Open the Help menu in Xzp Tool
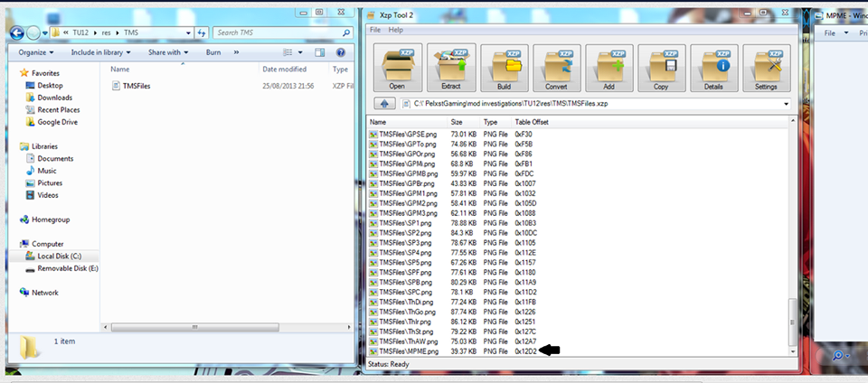The height and width of the screenshot is (383, 868). (396, 30)
